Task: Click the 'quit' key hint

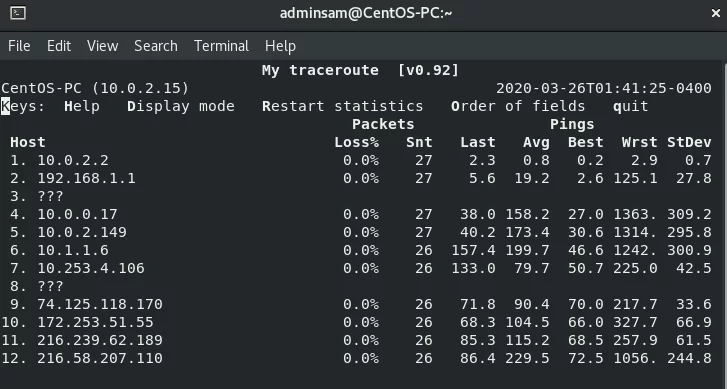Action: click(630, 106)
